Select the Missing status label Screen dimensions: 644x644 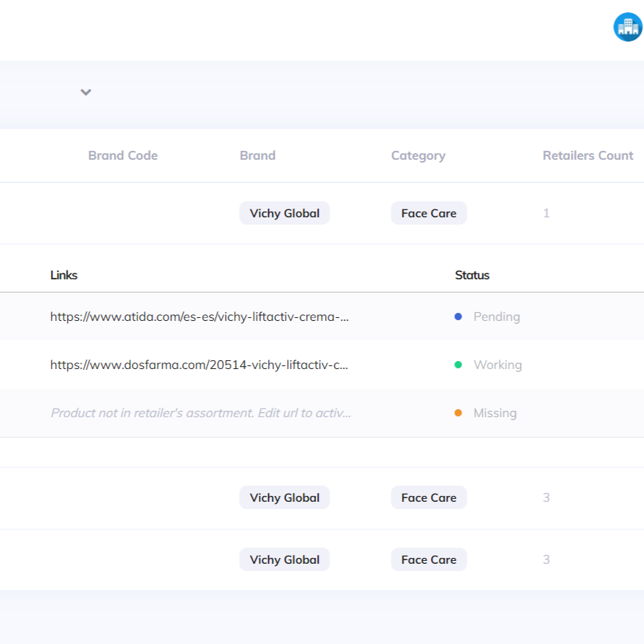pos(494,413)
